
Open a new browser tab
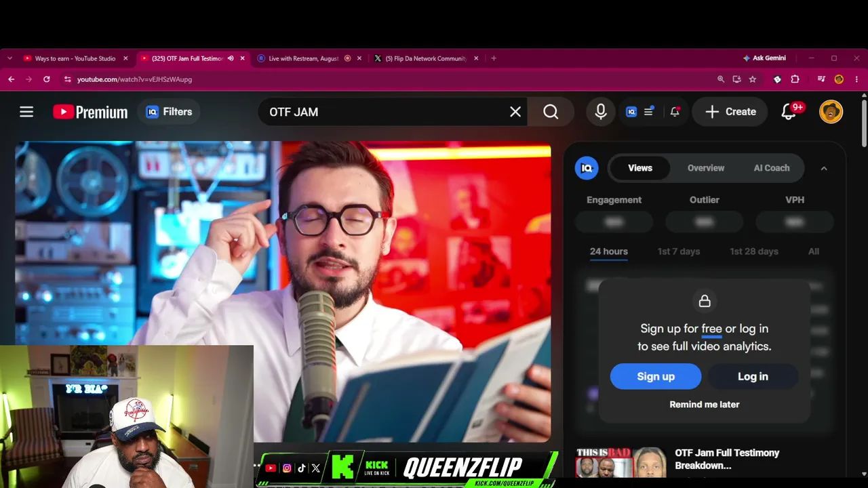tap(494, 58)
